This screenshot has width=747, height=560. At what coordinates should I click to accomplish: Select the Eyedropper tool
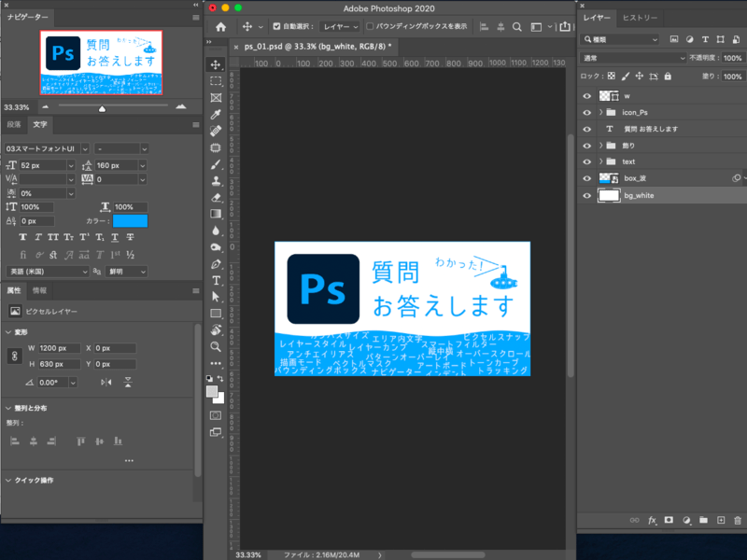point(216,114)
